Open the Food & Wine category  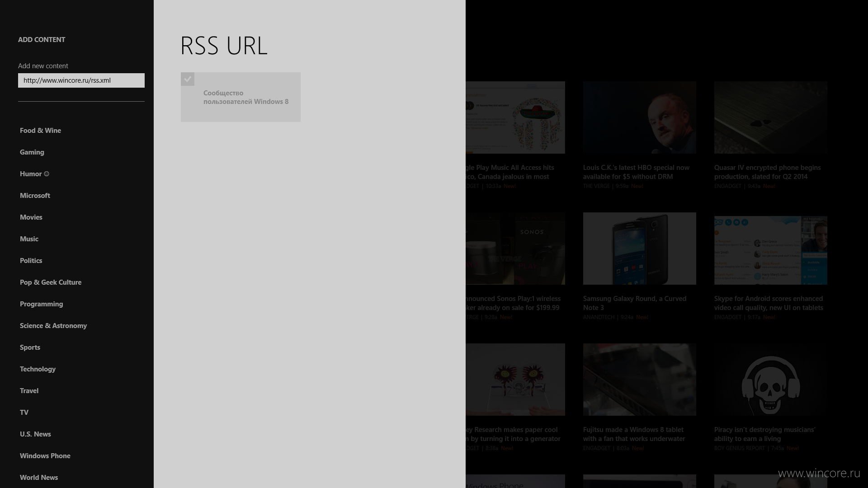(40, 131)
